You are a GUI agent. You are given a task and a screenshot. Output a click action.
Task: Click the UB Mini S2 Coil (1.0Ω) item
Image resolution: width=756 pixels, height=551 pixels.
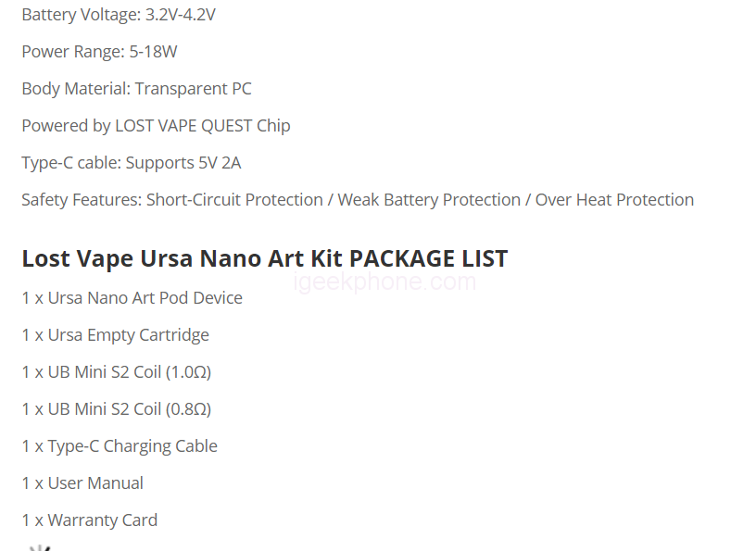pos(130,372)
